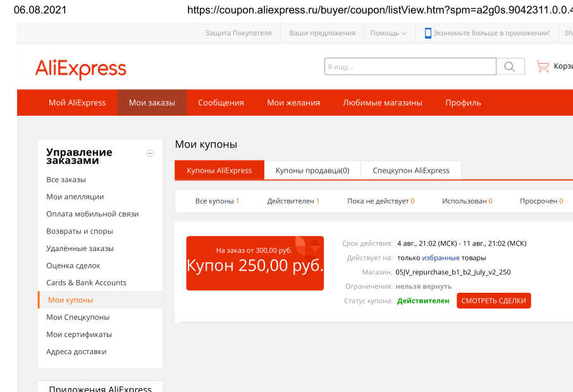Open Экономьте больше в приложении link
This screenshot has height=392, width=573.
pyautogui.click(x=491, y=34)
